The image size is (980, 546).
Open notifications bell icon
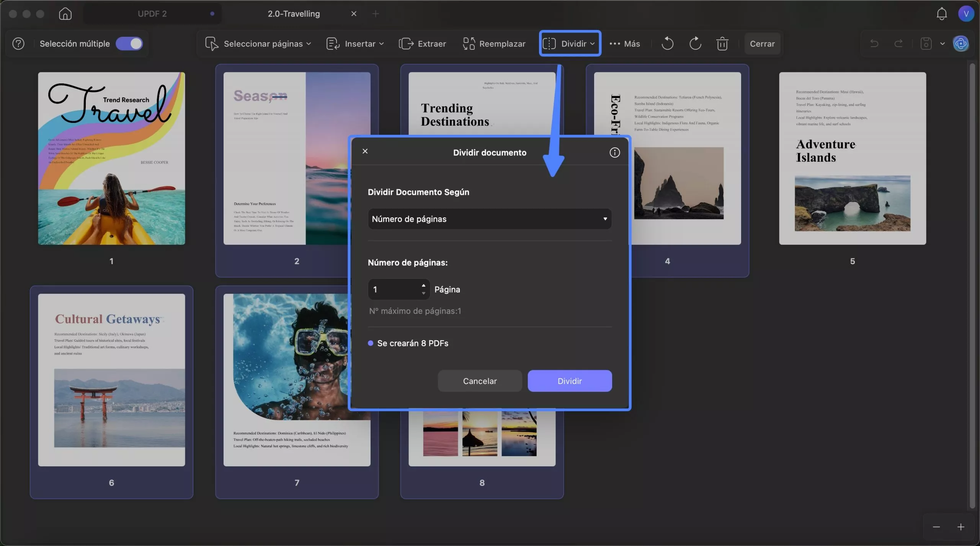point(942,14)
